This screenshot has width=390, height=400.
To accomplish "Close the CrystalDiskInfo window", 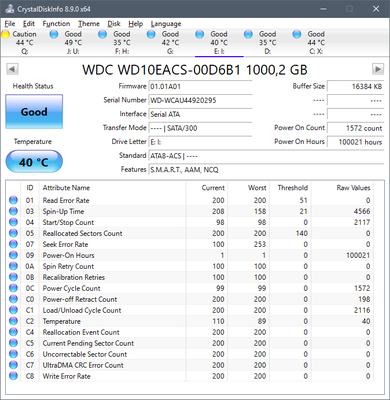I will 376,9.
